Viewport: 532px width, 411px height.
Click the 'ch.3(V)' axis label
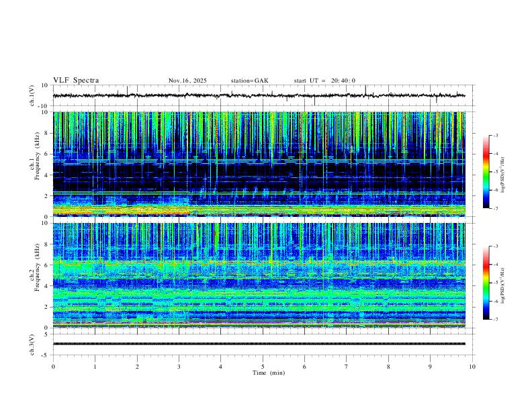pyautogui.click(x=32, y=345)
